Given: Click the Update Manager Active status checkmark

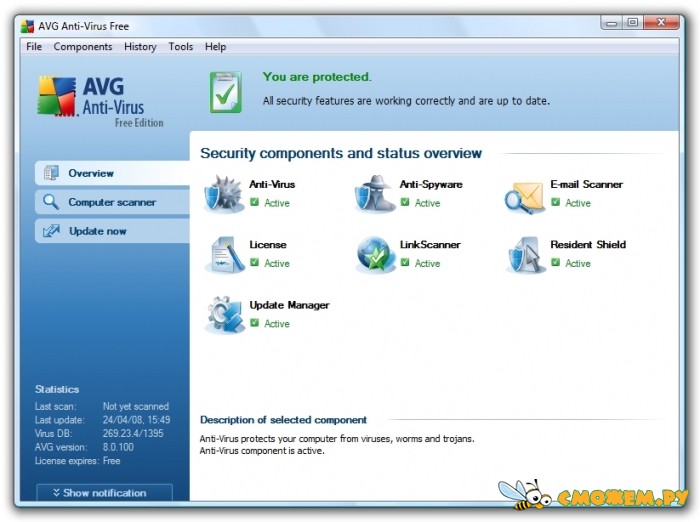Looking at the screenshot, I should point(254,323).
